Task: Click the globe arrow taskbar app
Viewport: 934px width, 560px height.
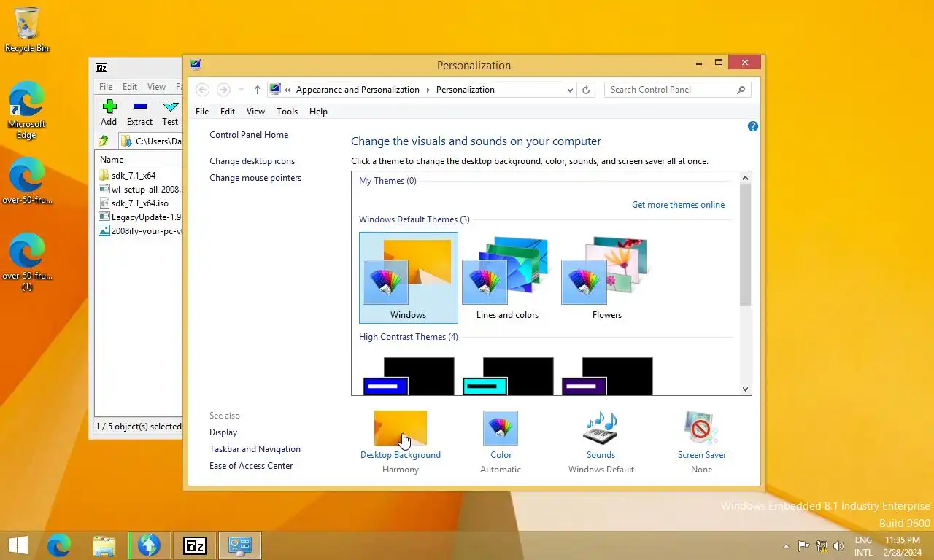Action: (x=149, y=545)
